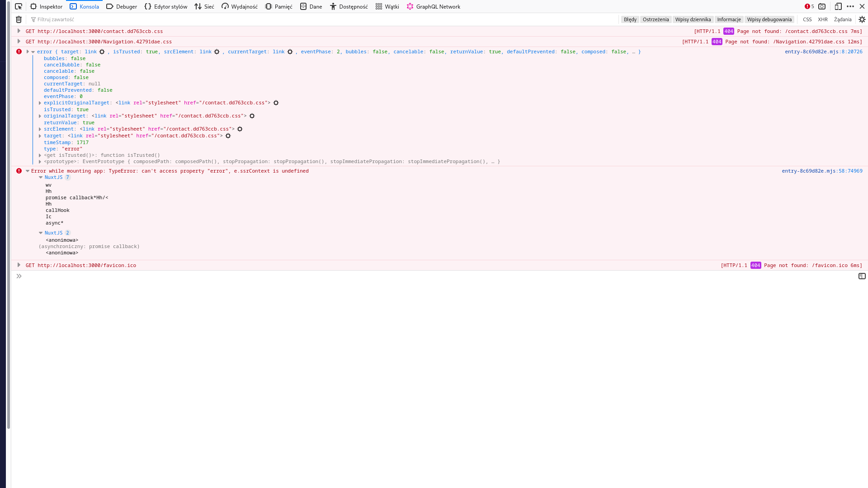Open the Sieć tab

tap(204, 6)
